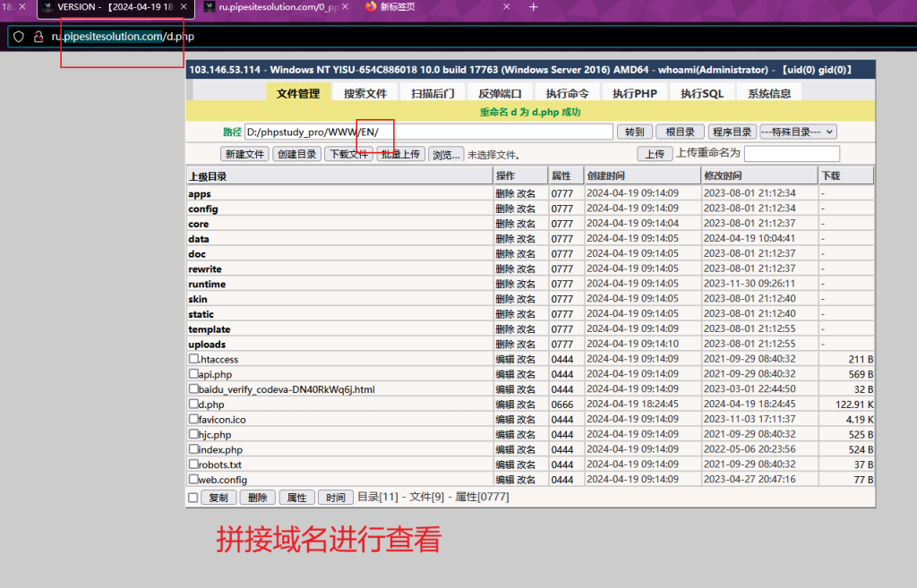Check the box beside robots.txt
917x588 pixels.
[x=193, y=464]
